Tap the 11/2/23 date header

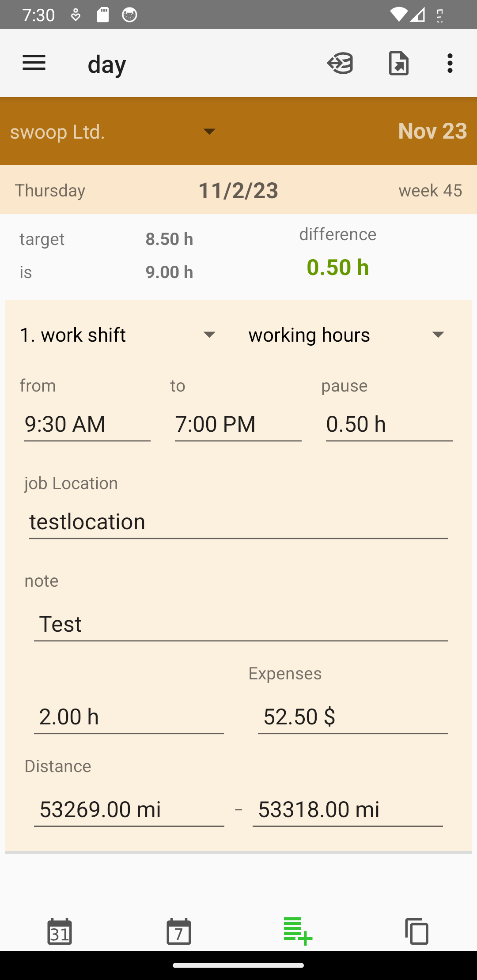(238, 190)
